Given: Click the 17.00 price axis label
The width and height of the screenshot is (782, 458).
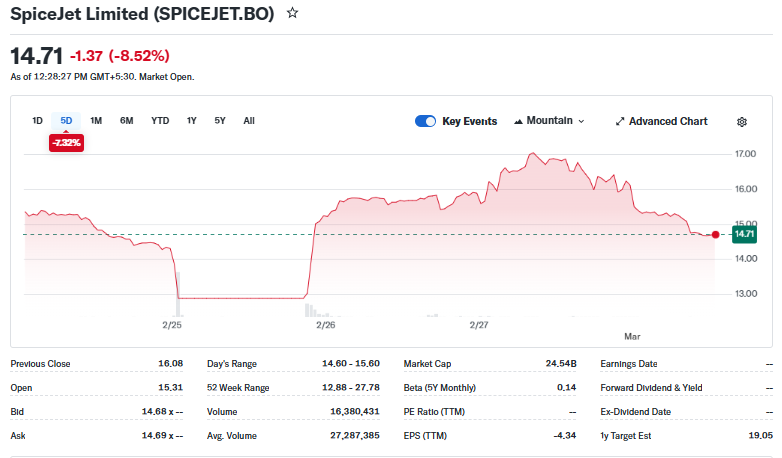Looking at the screenshot, I should (746, 154).
